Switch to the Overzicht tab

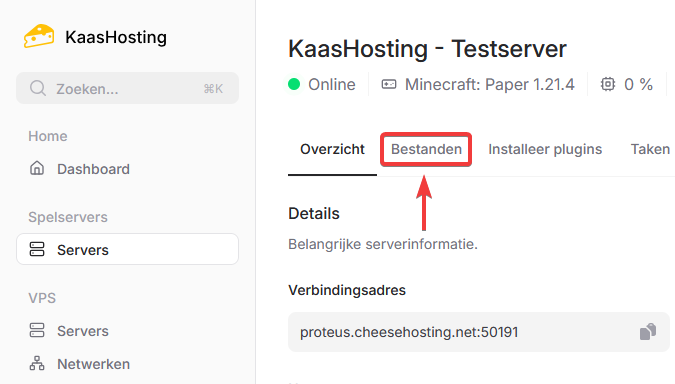[x=332, y=149]
